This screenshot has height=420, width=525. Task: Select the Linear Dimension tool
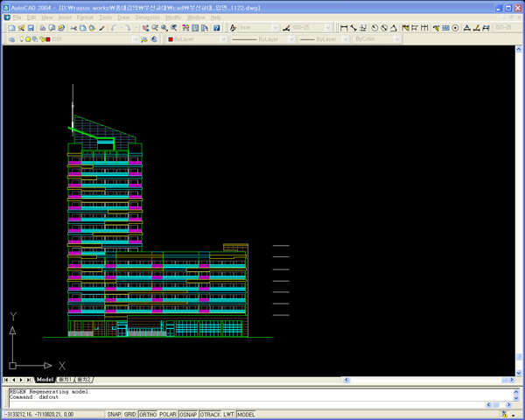click(344, 28)
